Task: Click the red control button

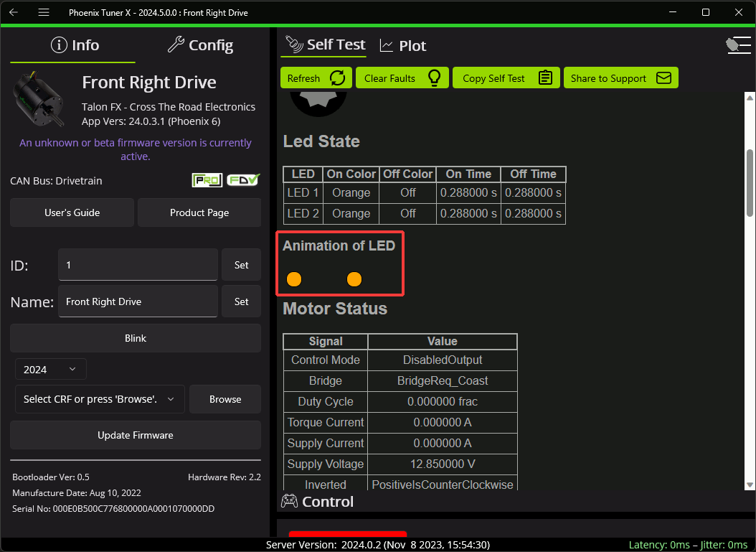Action: point(348,534)
